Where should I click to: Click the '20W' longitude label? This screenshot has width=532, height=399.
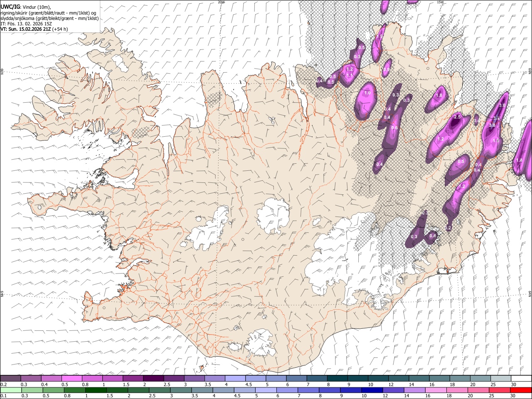[x=221, y=2]
